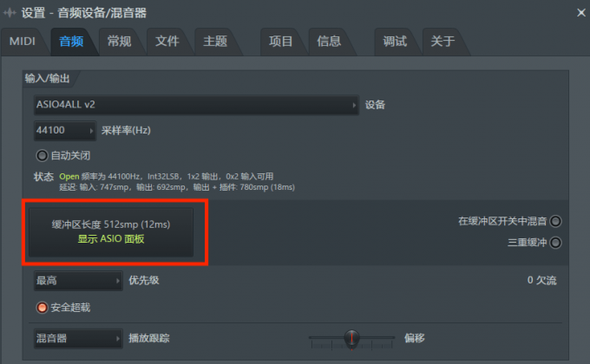This screenshot has width=590, height=364.
Task: Open the ASIO4ALL v2 device dropdown
Action: [196, 105]
